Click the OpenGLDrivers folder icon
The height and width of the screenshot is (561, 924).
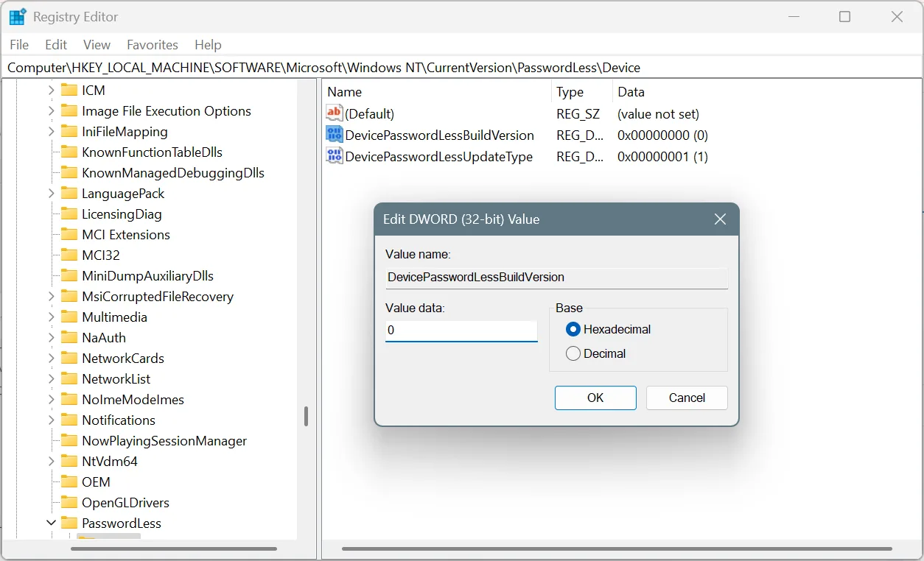coord(69,502)
